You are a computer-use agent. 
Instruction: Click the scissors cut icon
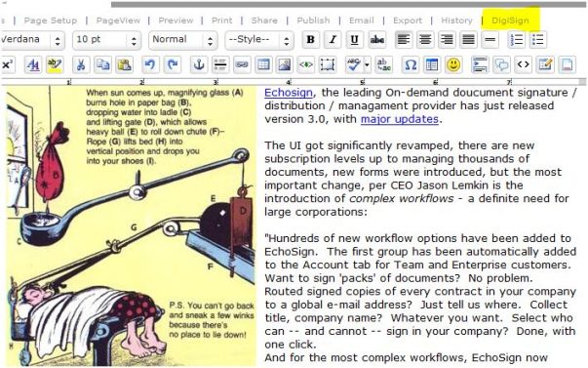[81, 65]
